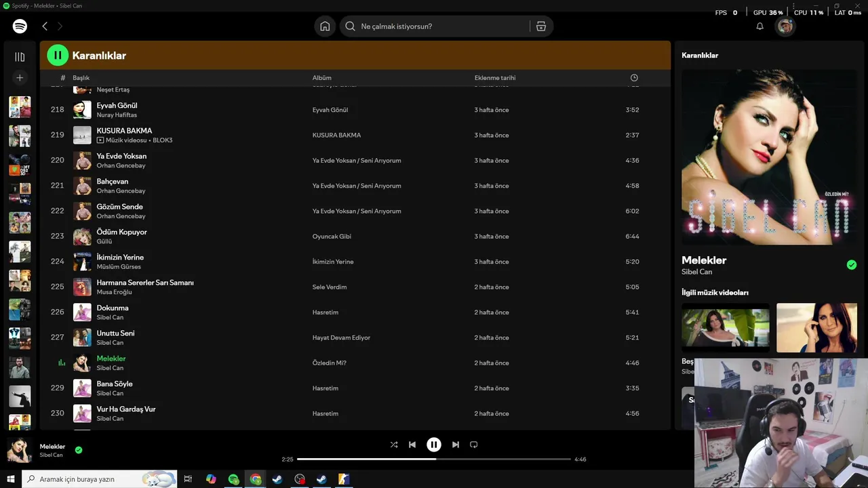Open the Home button
This screenshot has height=488, width=868.
[x=325, y=26]
